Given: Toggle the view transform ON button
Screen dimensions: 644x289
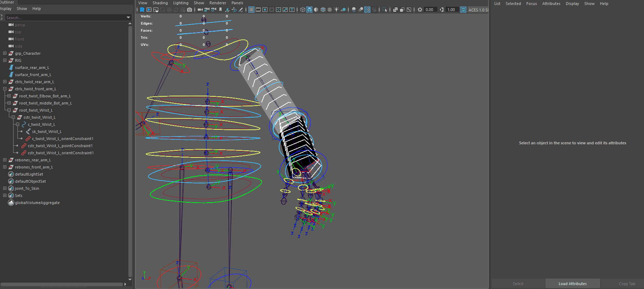Looking at the screenshot, I should pos(463,10).
